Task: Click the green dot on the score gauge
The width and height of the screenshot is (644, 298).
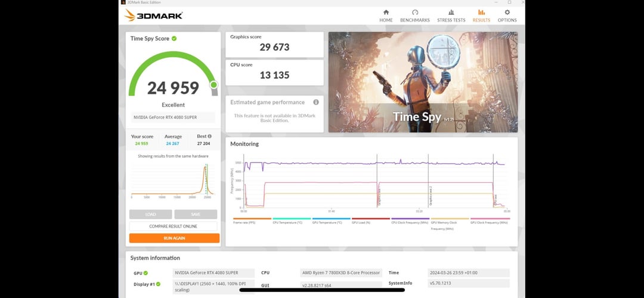Action: (x=213, y=85)
